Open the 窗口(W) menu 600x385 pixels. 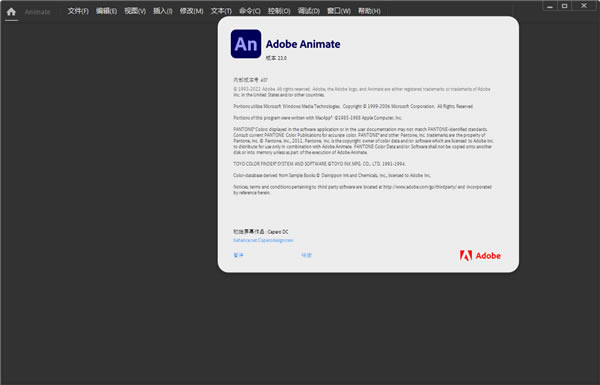click(339, 11)
